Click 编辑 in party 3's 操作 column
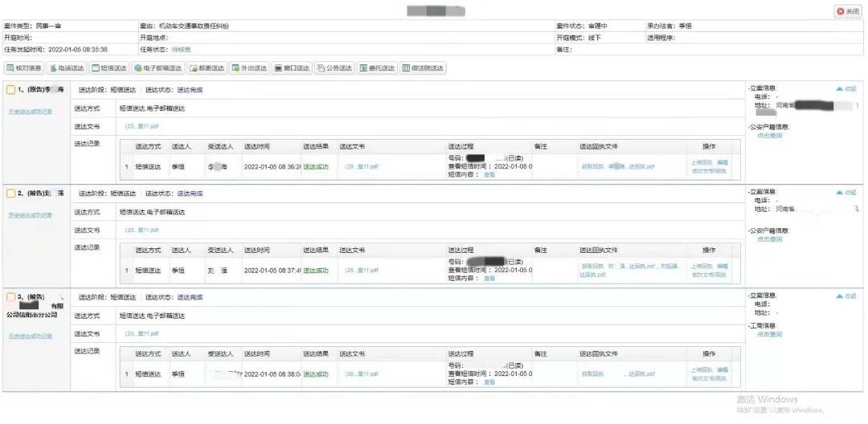This screenshot has width=868, height=424. pyautogui.click(x=723, y=370)
